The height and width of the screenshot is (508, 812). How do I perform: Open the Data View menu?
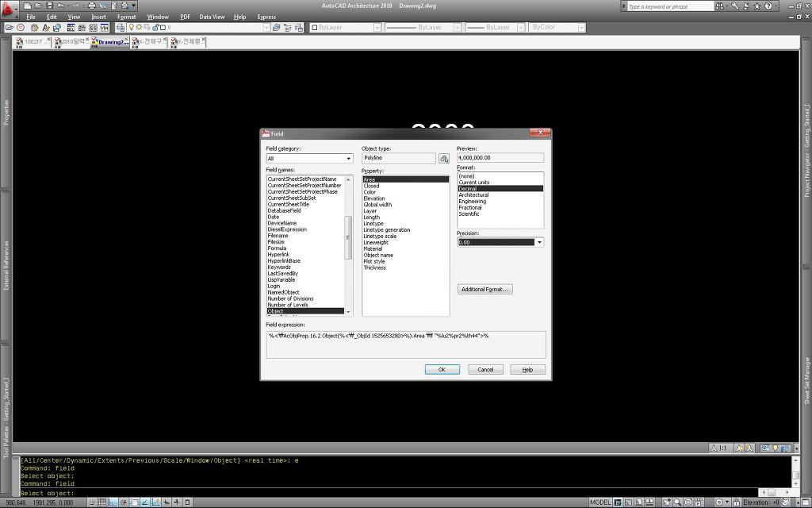coord(212,17)
